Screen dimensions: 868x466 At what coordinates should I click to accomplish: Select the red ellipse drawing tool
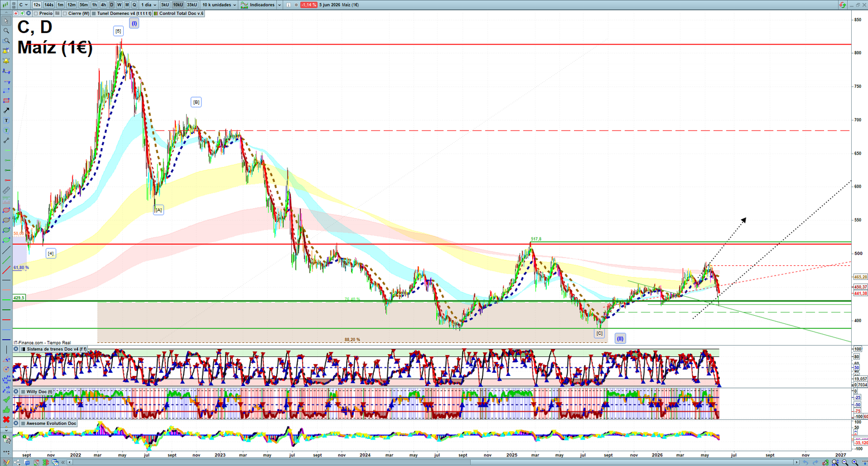(6, 210)
